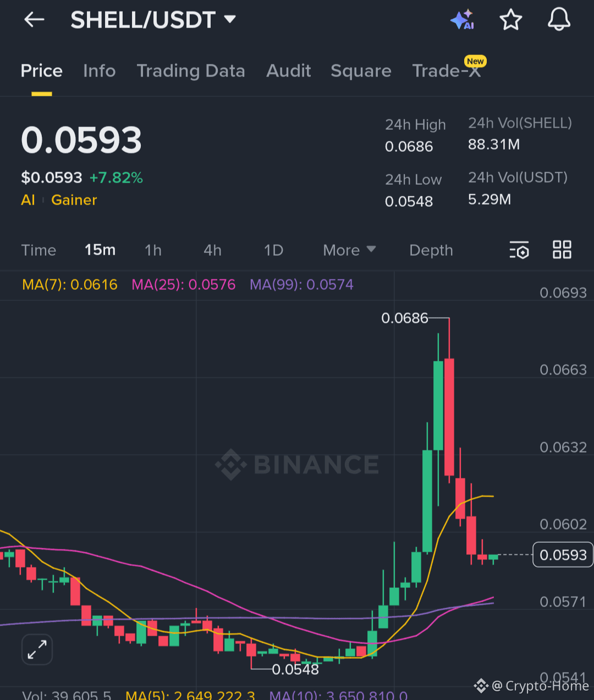The image size is (594, 700).
Task: Select the 15m chart interval
Action: 100,250
